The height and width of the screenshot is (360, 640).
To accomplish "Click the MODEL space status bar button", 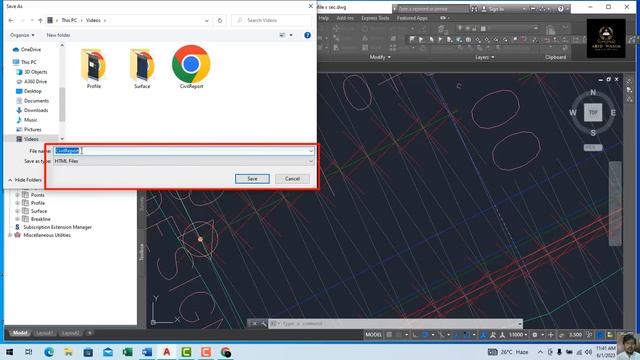I will 373,335.
